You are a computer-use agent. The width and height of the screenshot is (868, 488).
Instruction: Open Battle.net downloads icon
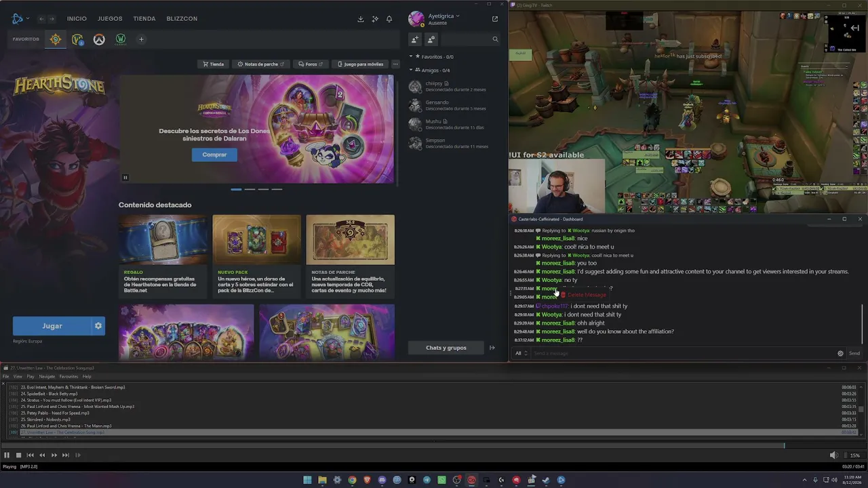tap(361, 19)
